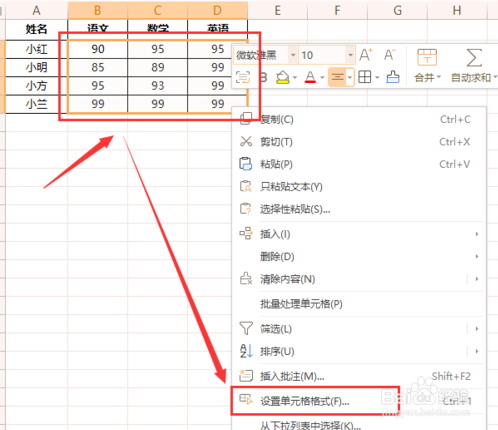Expand the borders dropdown arrow
The width and height of the screenshot is (498, 430).
coord(377,78)
